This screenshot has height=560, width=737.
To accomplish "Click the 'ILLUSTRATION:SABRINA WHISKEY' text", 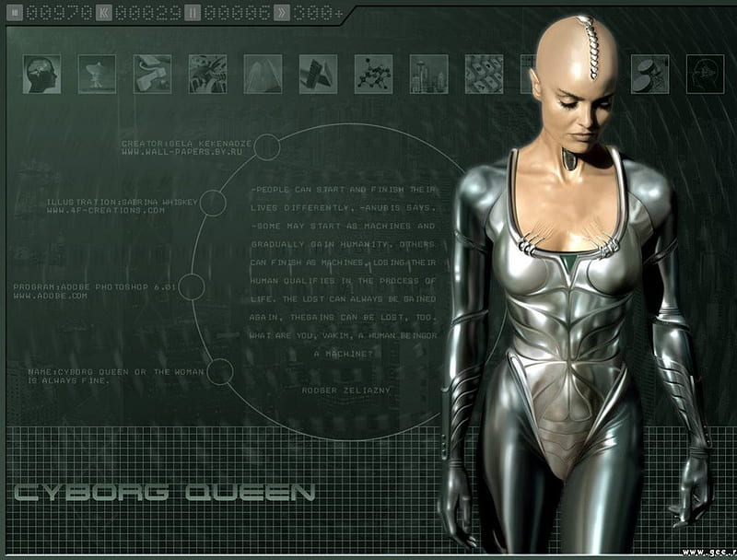I will [123, 202].
